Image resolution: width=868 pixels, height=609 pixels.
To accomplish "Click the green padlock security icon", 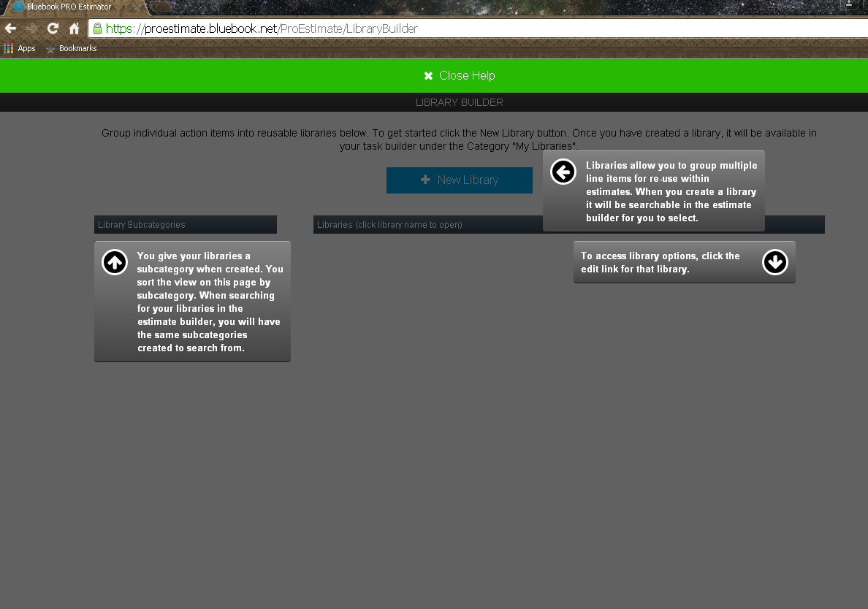I will click(97, 28).
